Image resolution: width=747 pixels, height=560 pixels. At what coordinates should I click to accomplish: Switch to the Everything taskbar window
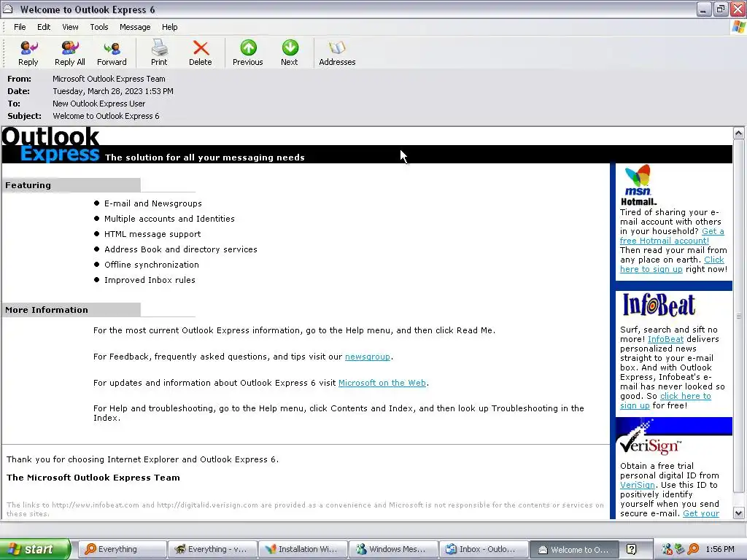[123, 549]
